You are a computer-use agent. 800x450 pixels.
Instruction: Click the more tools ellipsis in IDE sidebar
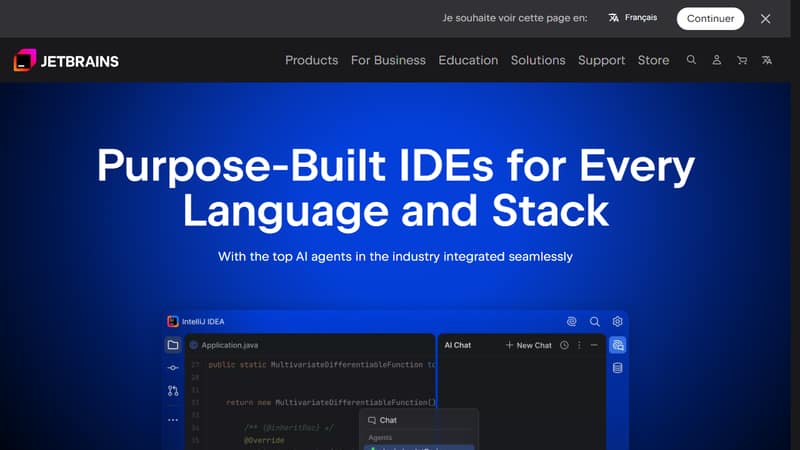point(173,420)
